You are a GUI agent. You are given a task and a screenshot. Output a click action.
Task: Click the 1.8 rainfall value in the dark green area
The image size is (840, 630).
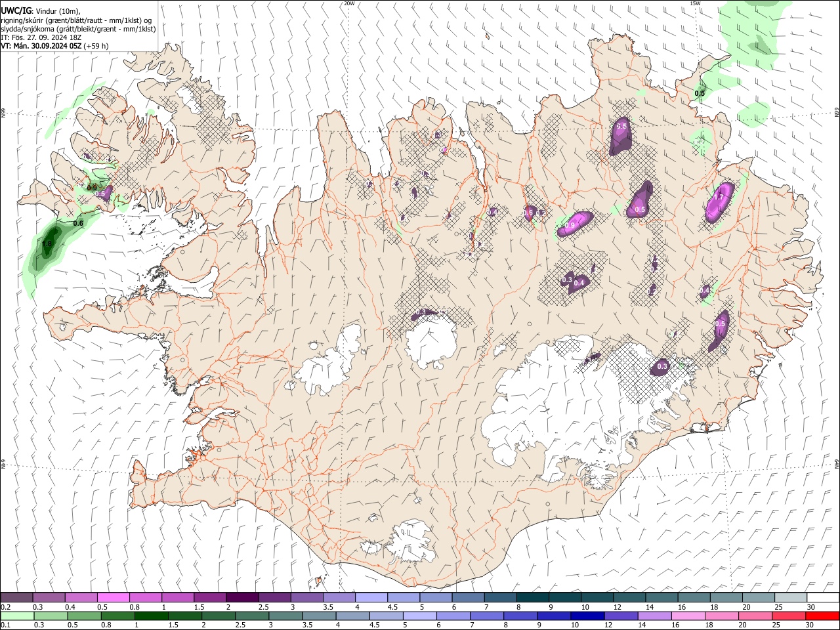pyautogui.click(x=47, y=244)
